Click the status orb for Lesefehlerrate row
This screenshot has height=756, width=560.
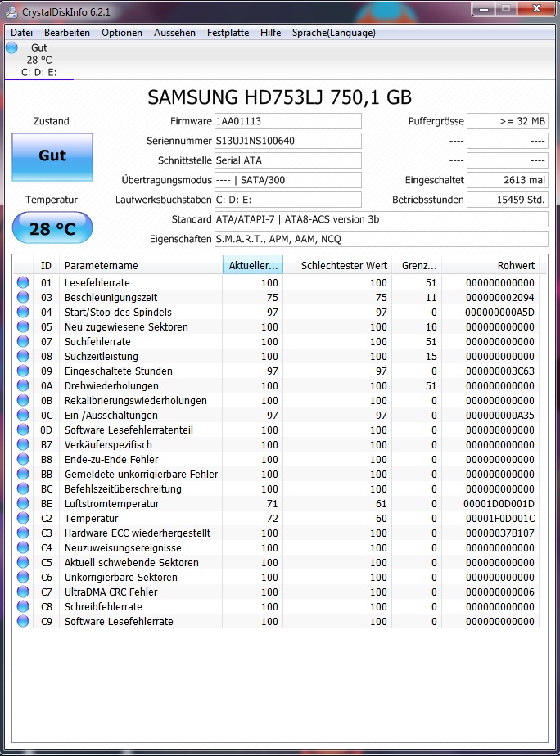[x=23, y=282]
